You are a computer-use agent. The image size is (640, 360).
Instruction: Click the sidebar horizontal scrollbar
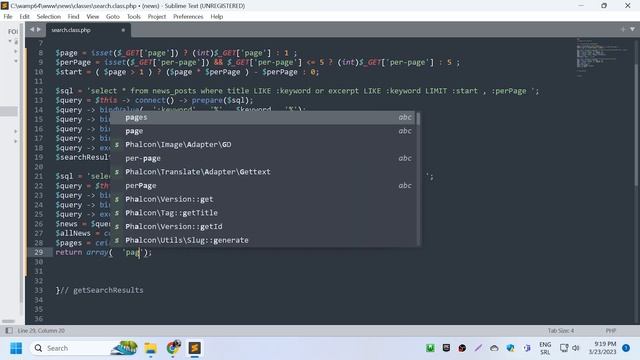click(x=8, y=321)
